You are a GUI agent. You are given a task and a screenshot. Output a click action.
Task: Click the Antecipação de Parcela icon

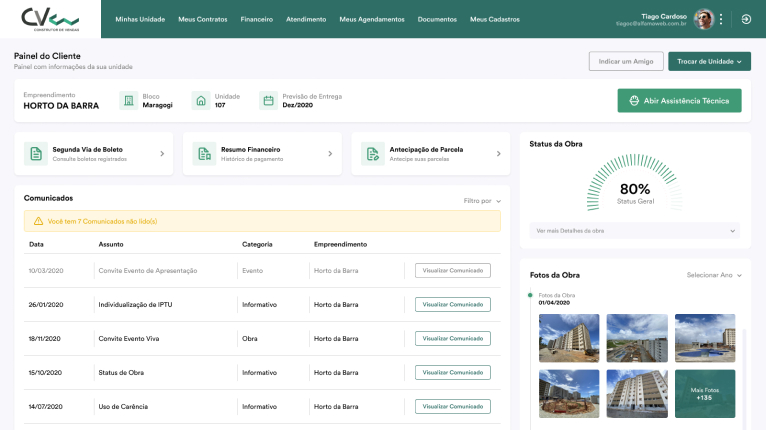pyautogui.click(x=372, y=154)
